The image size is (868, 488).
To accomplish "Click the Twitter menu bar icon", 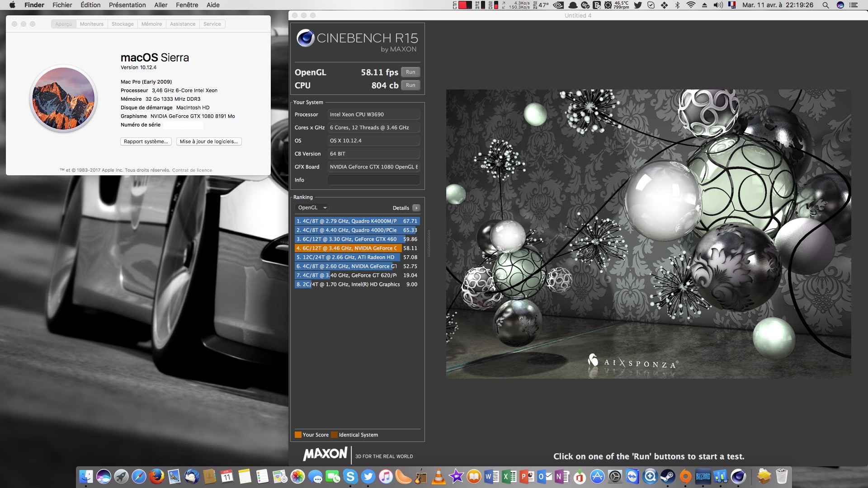I will 638,5.
